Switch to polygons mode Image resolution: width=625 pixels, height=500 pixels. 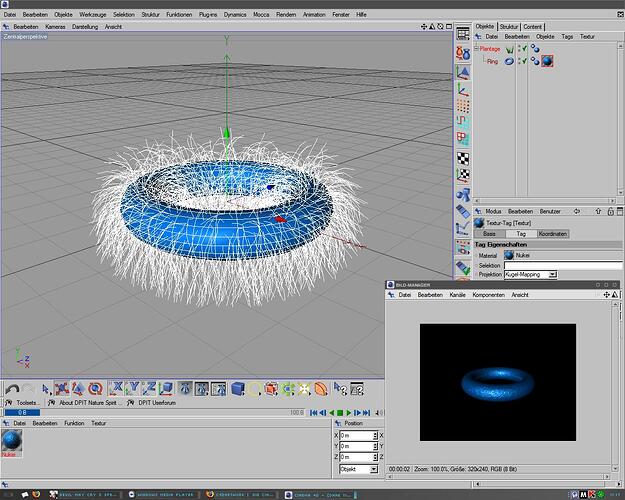(463, 138)
